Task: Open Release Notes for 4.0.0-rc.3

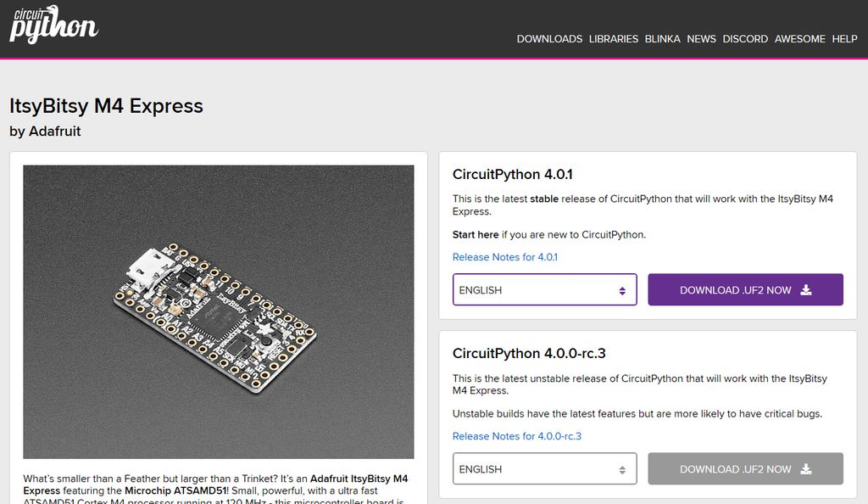Action: (516, 436)
